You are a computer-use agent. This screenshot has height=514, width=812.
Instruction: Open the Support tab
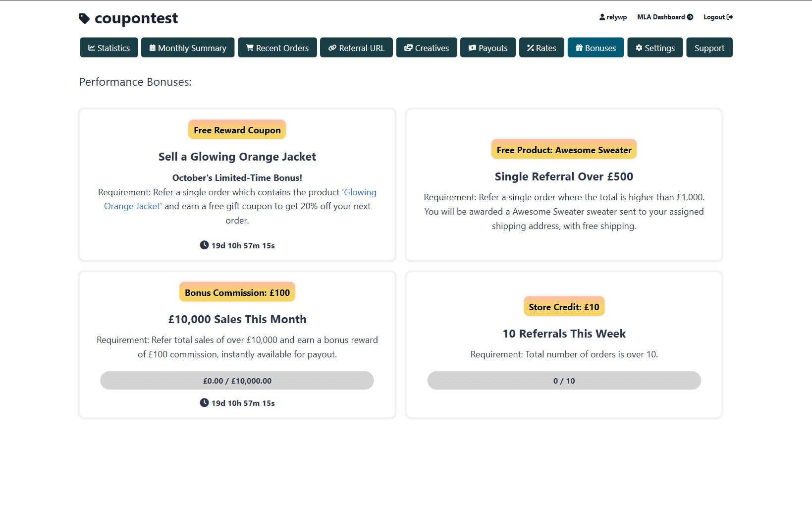[709, 48]
